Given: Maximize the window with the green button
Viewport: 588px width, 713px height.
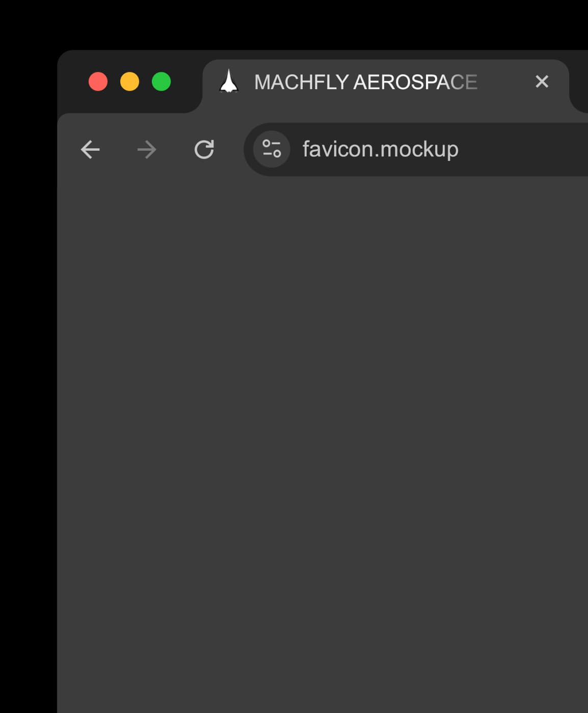Looking at the screenshot, I should point(161,81).
